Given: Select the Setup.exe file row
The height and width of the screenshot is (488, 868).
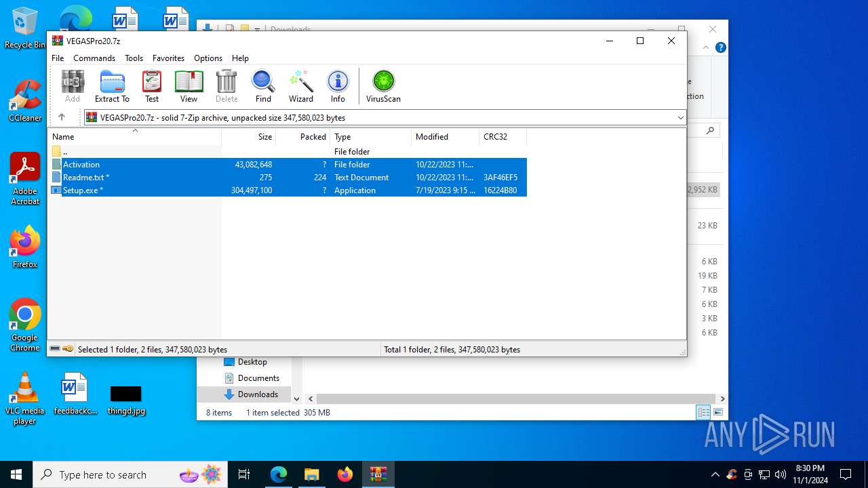Looking at the screenshot, I should coord(288,190).
